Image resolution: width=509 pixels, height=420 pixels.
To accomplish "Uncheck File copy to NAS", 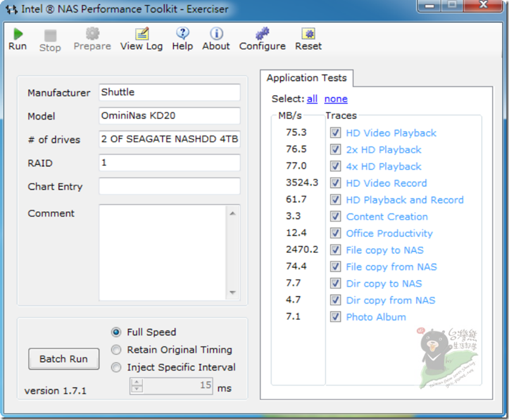I will pos(336,250).
